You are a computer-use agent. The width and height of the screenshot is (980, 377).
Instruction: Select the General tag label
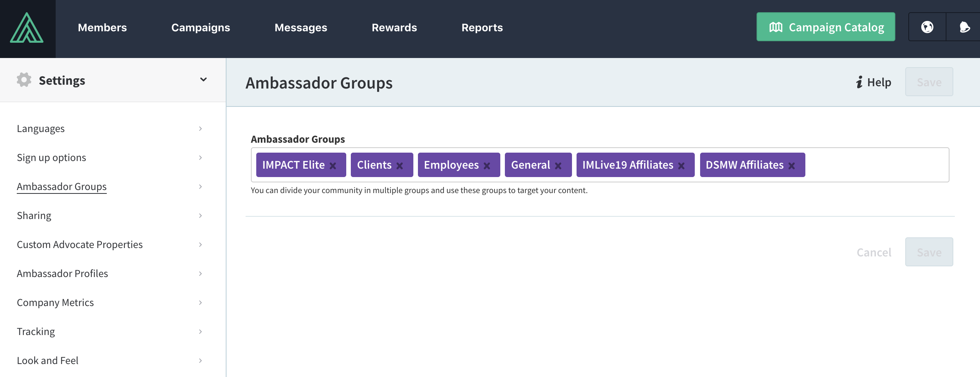point(530,165)
